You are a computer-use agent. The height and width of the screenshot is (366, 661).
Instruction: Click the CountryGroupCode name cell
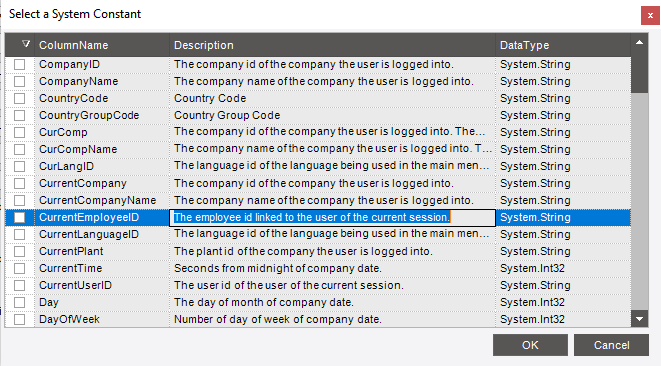click(102, 116)
